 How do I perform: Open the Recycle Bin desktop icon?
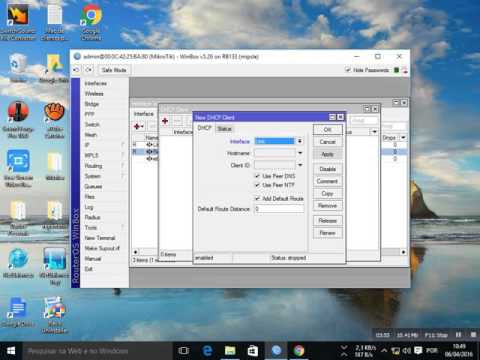18,68
